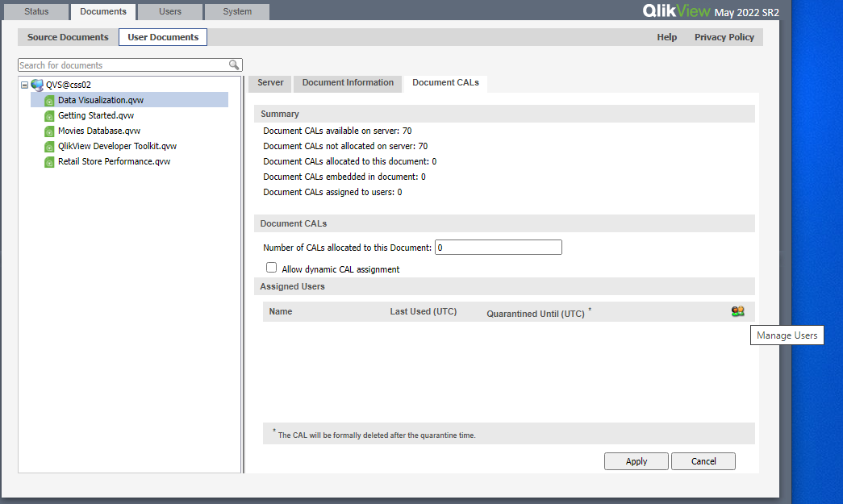843x504 pixels.
Task: Click 'Document CALs assigned to users: 0'
Action: pyautogui.click(x=332, y=192)
